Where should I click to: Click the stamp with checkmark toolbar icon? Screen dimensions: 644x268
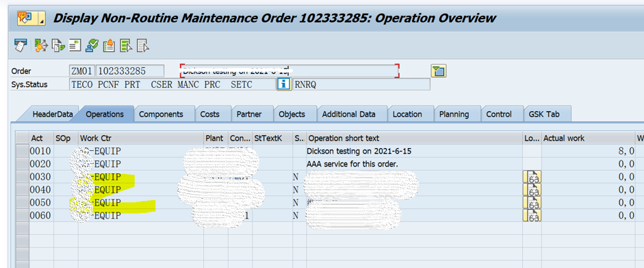[92, 46]
